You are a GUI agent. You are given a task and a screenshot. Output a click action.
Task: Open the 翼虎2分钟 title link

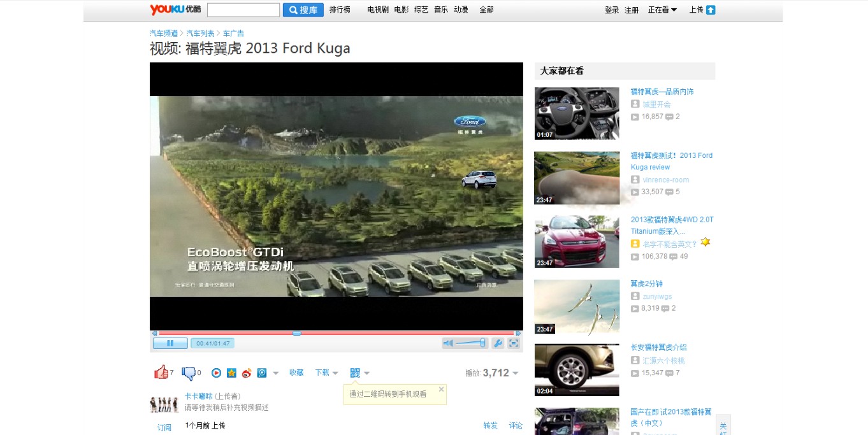[647, 284]
